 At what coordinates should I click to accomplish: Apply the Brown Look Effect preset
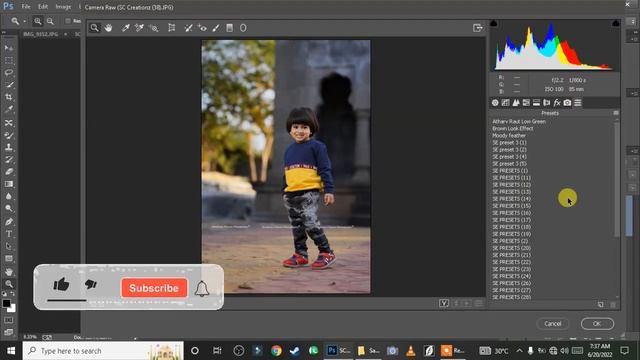[513, 129]
